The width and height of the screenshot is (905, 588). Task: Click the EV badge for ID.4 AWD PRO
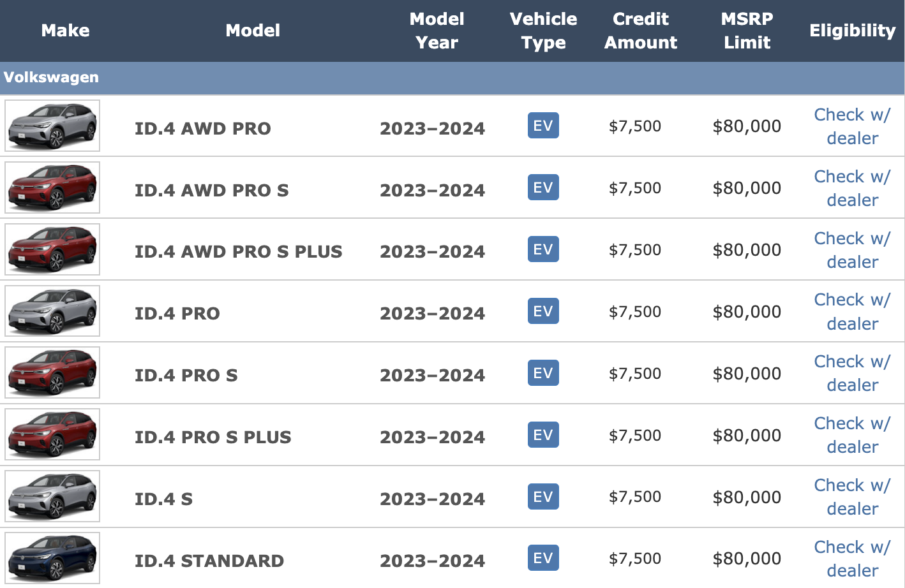tap(543, 126)
